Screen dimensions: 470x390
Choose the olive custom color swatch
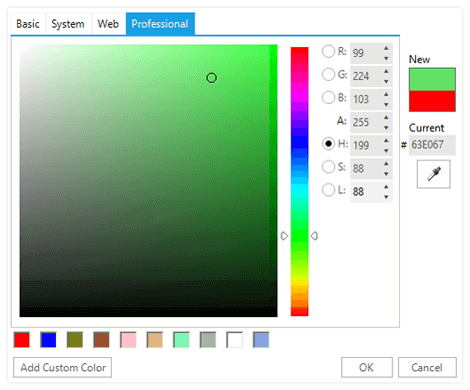pyautogui.click(x=75, y=340)
